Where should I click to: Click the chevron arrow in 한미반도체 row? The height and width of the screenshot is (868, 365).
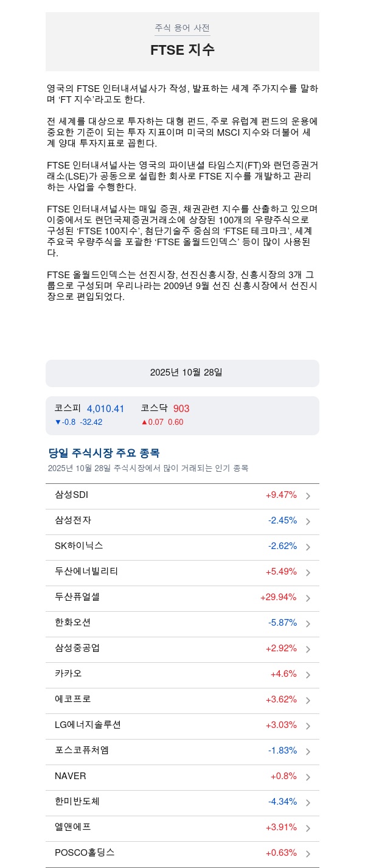click(x=308, y=803)
